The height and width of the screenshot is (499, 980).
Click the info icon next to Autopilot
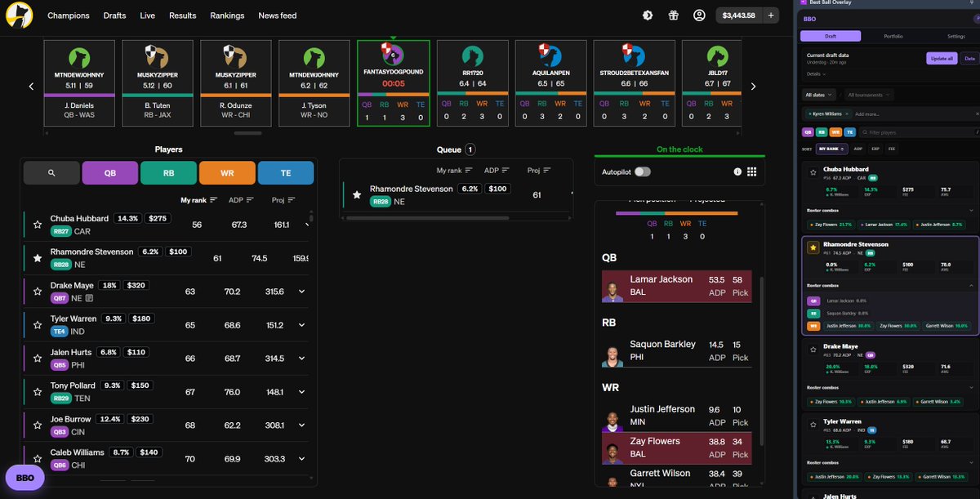coord(737,172)
